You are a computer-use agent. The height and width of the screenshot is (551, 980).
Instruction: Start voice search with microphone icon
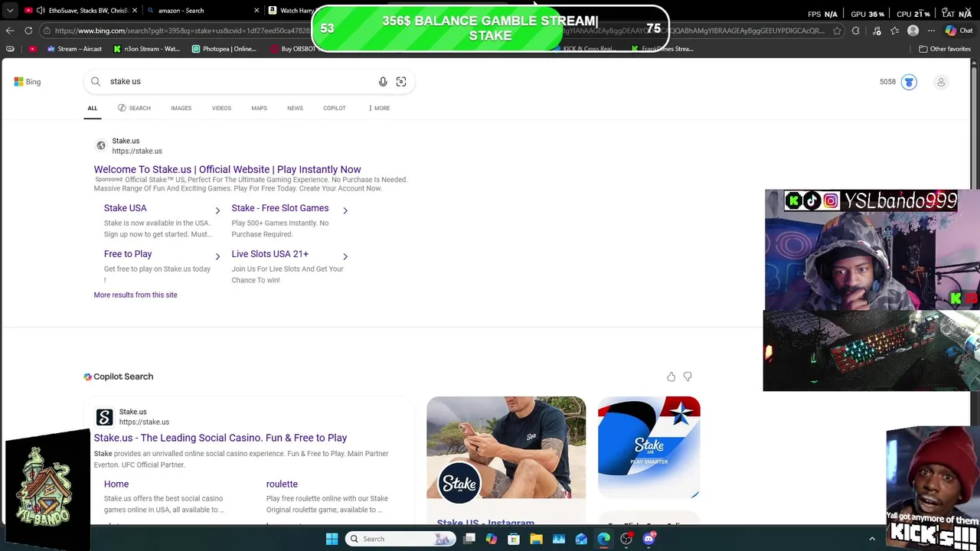383,82
